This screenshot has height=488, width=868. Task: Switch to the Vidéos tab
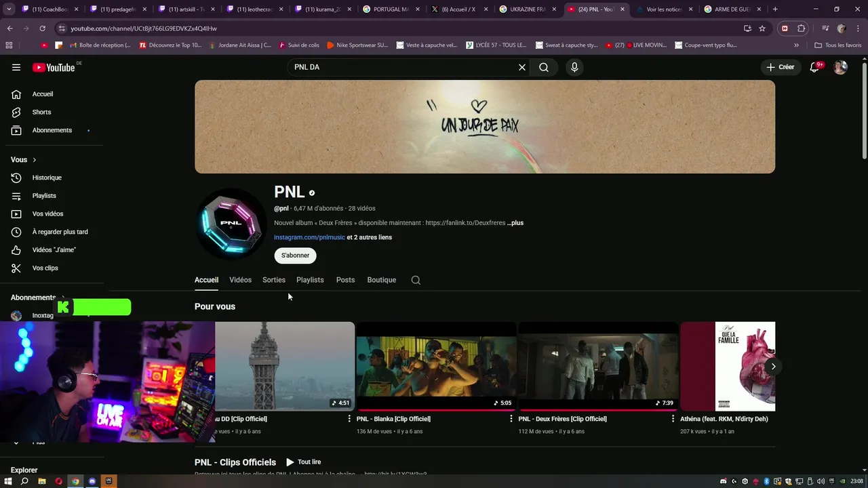[x=240, y=280]
